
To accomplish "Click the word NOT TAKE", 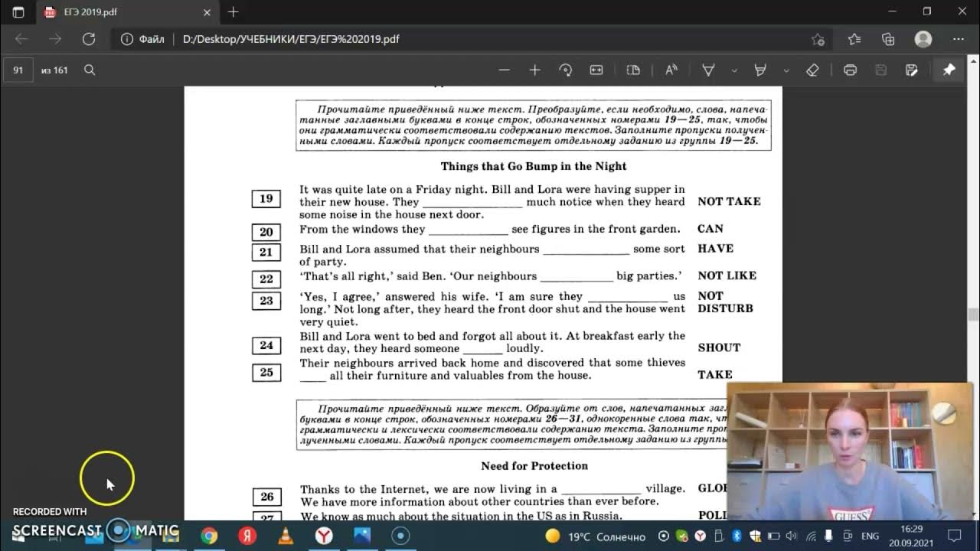I will 729,201.
